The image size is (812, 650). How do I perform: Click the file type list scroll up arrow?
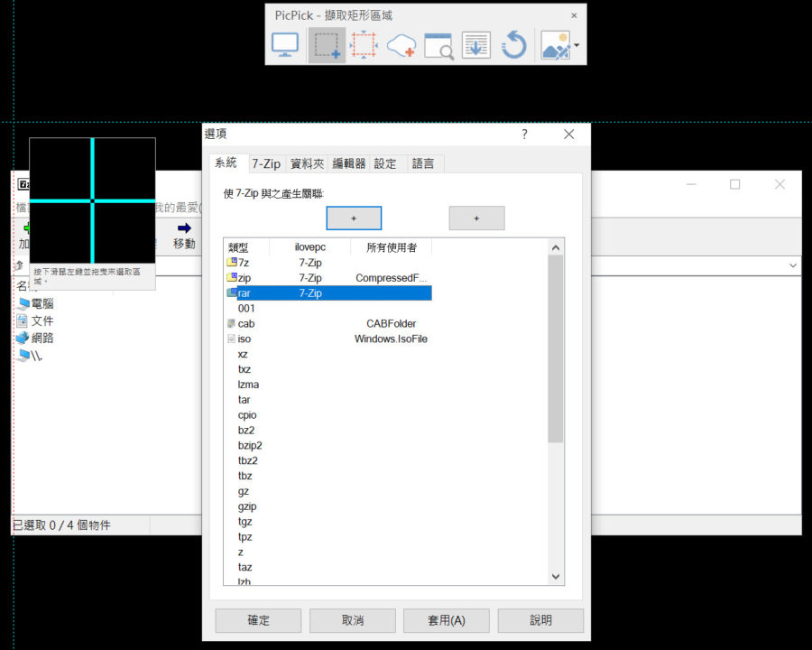pyautogui.click(x=556, y=247)
